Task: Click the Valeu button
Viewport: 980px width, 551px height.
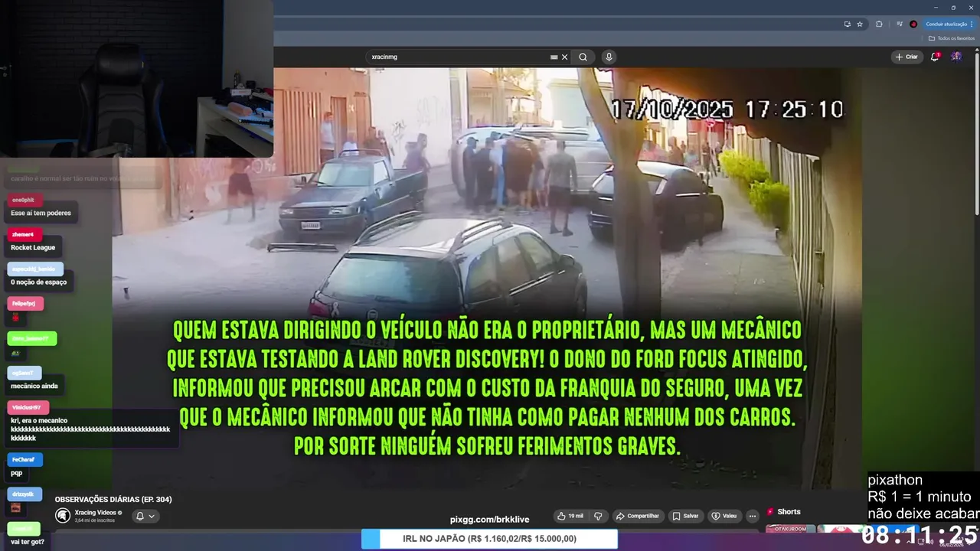Action: [x=725, y=516]
